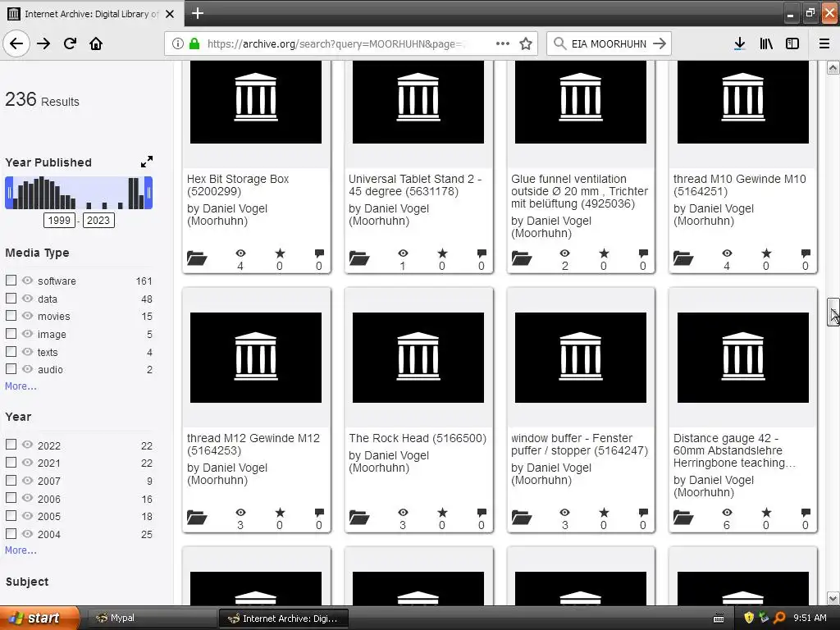Click favorites star on window buffer card
Screen dimensions: 840x630
point(605,513)
